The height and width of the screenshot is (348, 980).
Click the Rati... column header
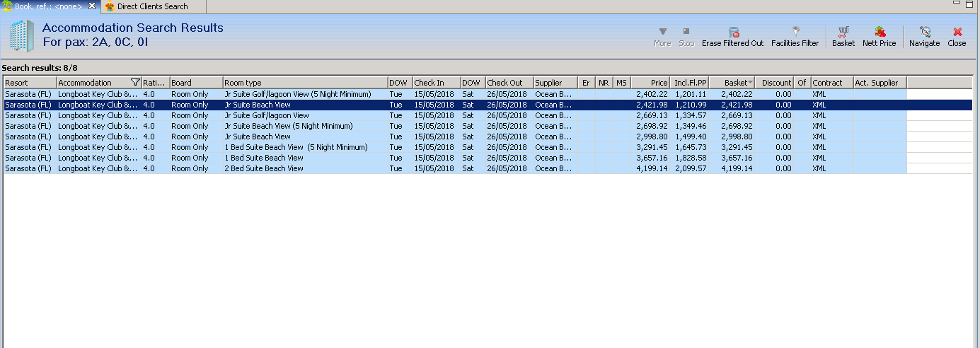click(156, 83)
